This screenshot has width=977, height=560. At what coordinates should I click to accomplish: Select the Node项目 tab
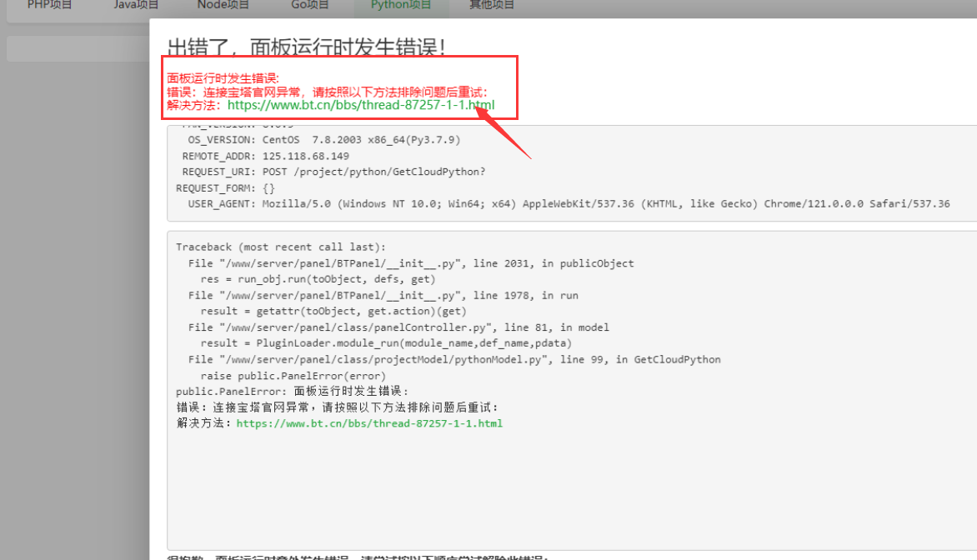(223, 5)
